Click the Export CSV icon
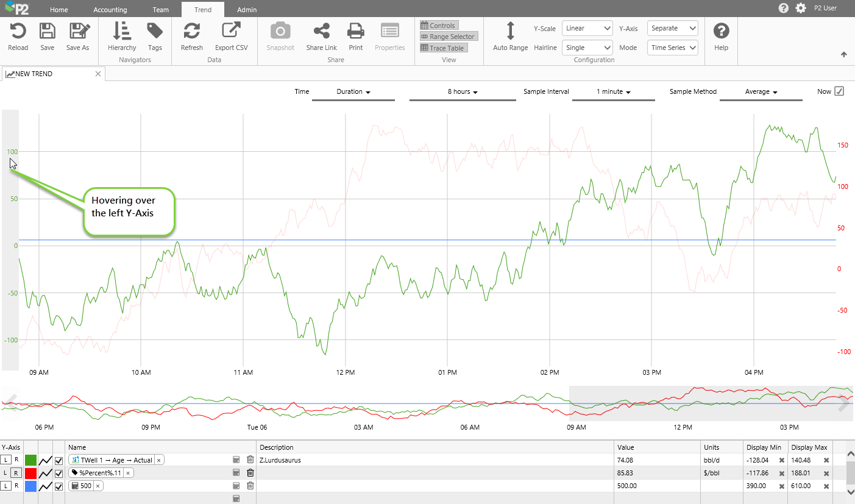Viewport: 855px width, 504px height. pyautogui.click(x=231, y=31)
